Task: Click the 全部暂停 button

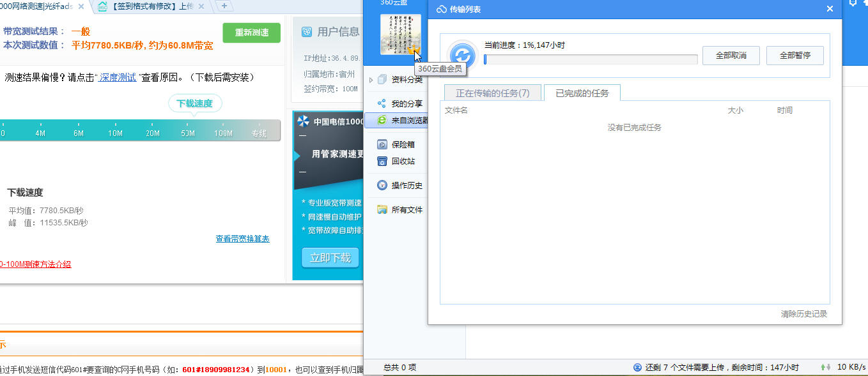Action: (795, 56)
